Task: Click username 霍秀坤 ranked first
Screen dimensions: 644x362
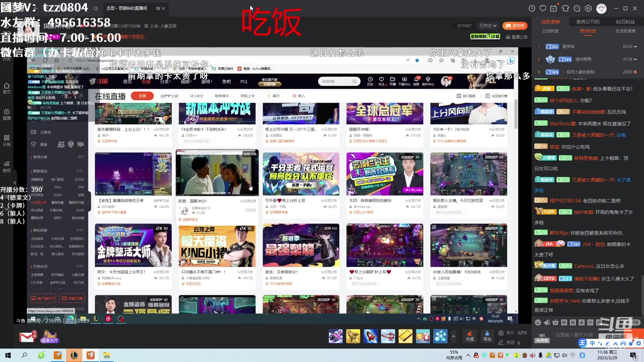Action: [x=569, y=47]
